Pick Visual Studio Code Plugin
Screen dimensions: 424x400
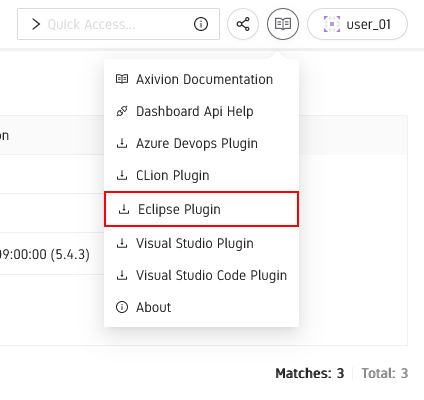pyautogui.click(x=201, y=275)
